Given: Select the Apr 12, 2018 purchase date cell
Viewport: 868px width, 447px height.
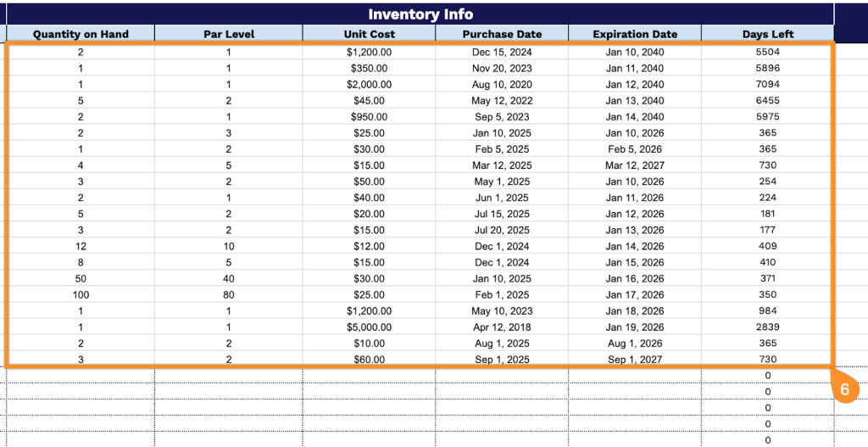Looking at the screenshot, I should [502, 327].
